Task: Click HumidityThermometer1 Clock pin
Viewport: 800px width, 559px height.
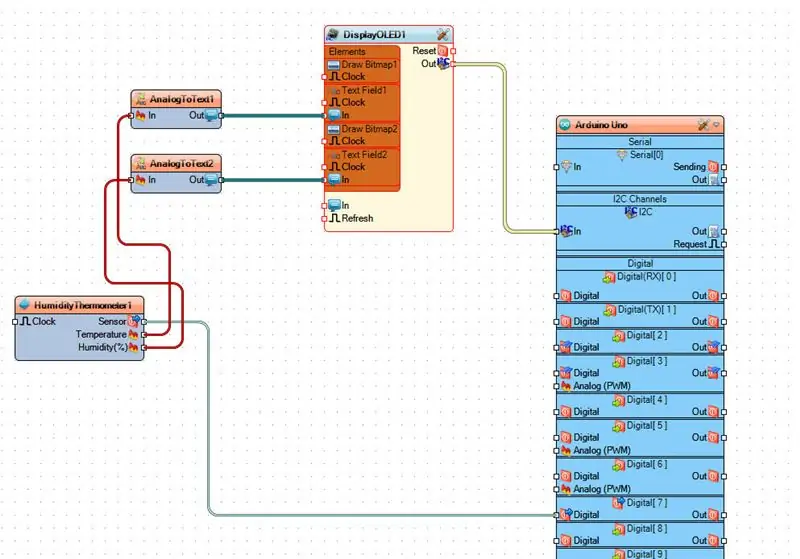Action: point(15,322)
